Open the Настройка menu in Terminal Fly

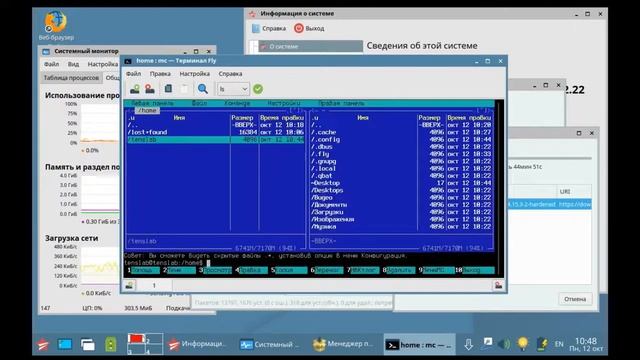[x=195, y=74]
